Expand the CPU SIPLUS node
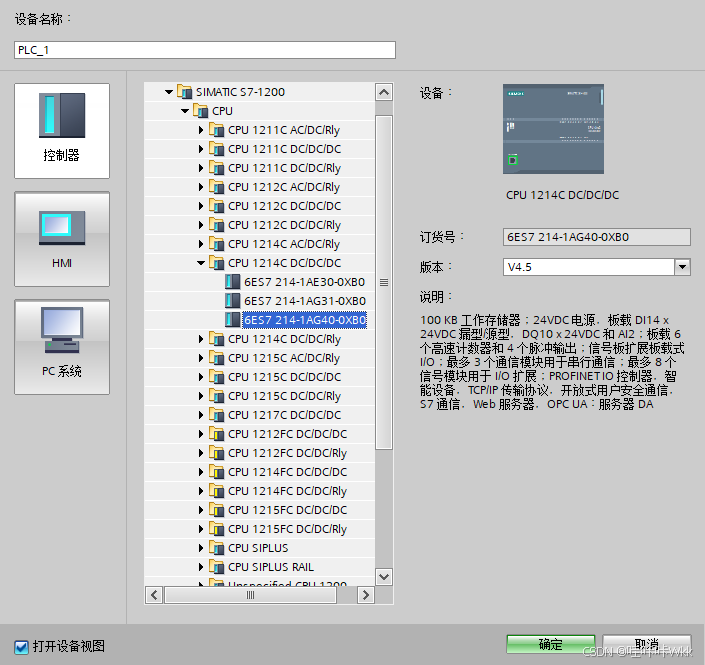Screen dimensions: 705x665 click(201, 548)
